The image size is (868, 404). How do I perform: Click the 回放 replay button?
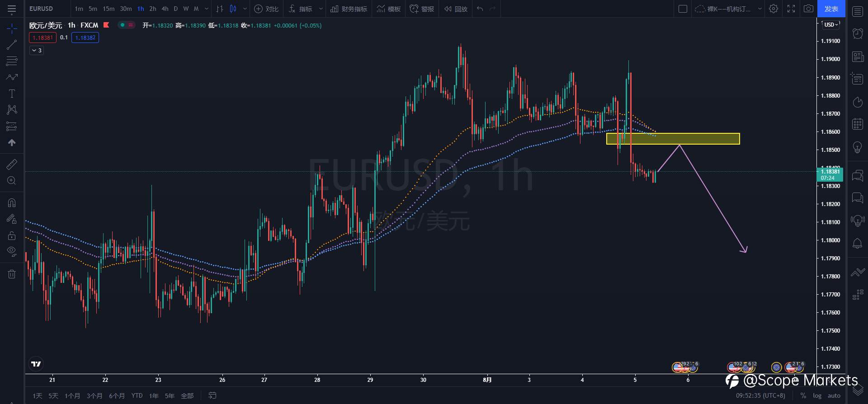pyautogui.click(x=456, y=9)
